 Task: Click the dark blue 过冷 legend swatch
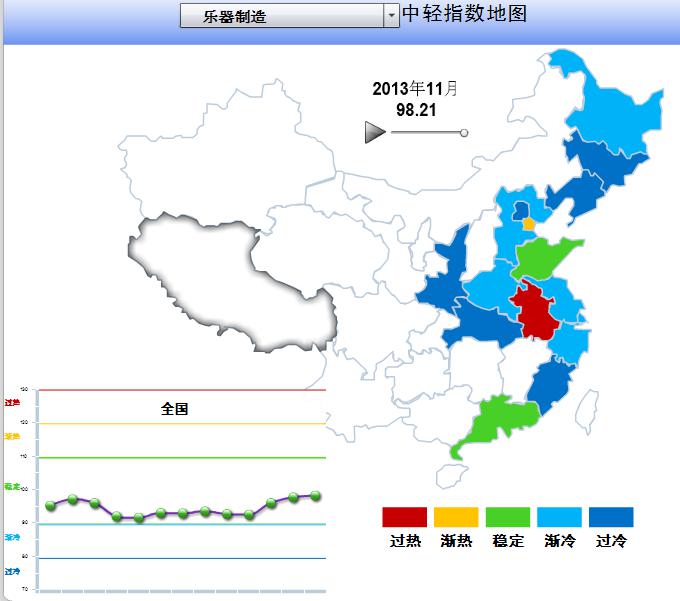[611, 517]
